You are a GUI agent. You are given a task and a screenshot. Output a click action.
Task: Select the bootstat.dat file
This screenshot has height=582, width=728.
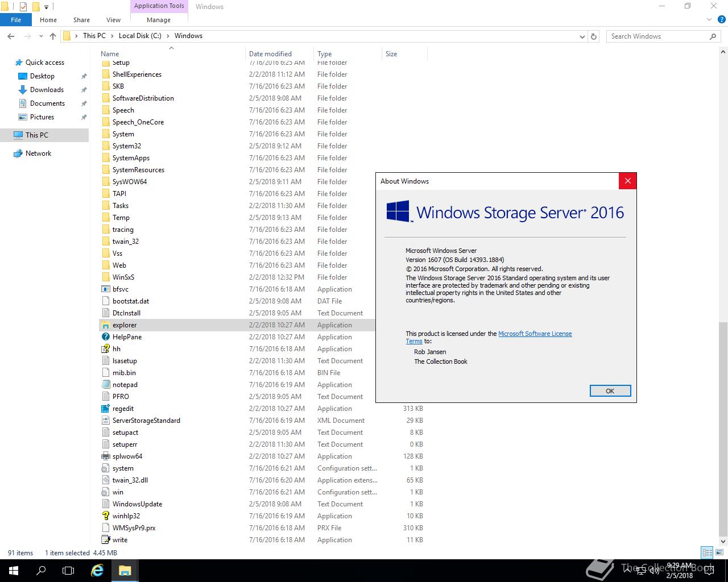tap(130, 301)
